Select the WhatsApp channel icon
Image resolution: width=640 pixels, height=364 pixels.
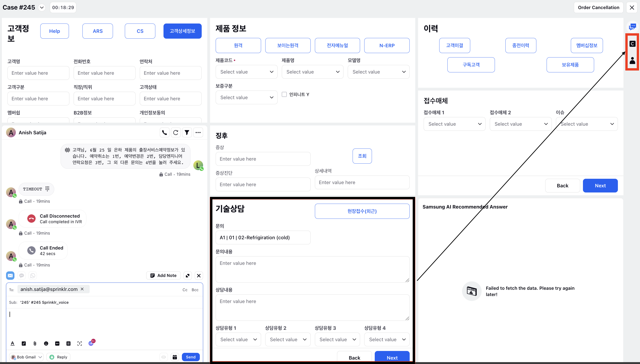point(33,276)
